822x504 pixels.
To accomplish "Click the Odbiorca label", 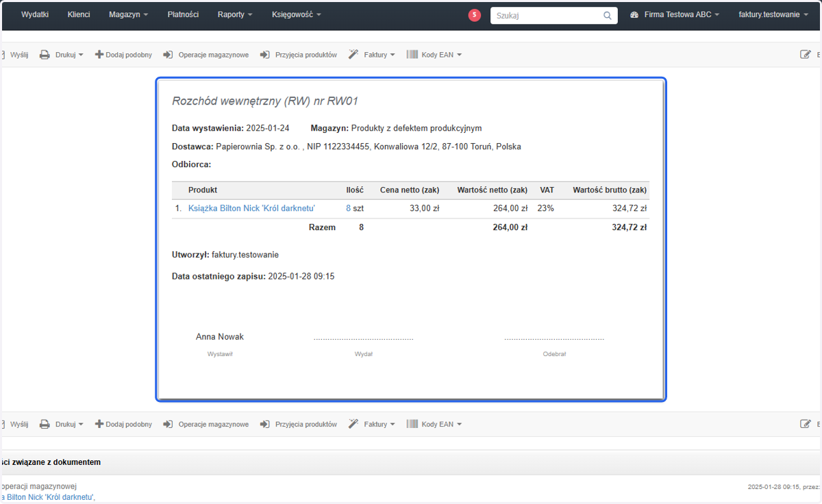I will click(191, 164).
